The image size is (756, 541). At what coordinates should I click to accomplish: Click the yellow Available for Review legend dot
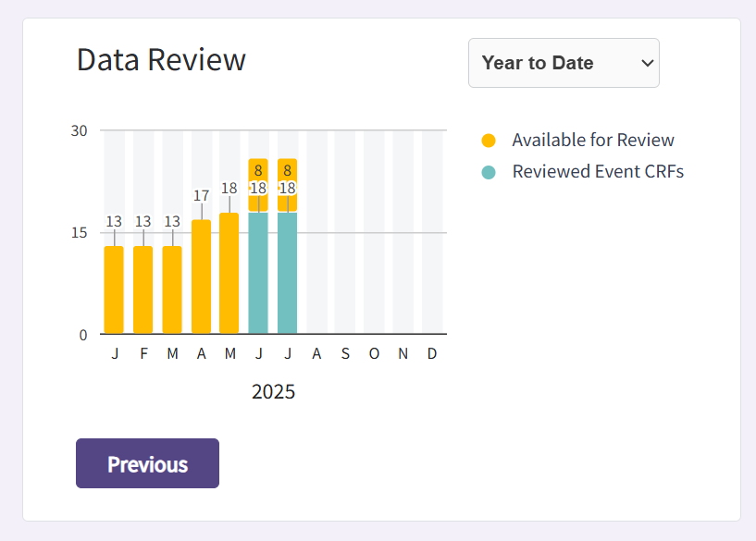pyautogui.click(x=488, y=140)
